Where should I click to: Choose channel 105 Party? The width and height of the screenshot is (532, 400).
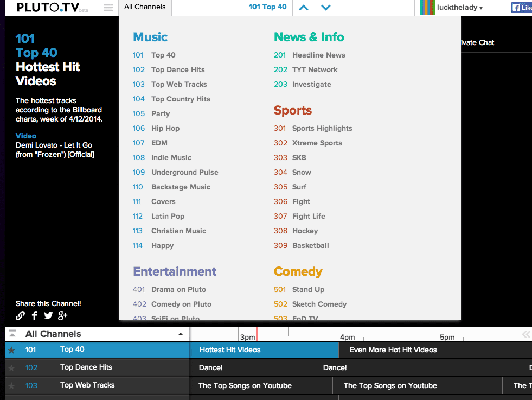click(x=151, y=113)
